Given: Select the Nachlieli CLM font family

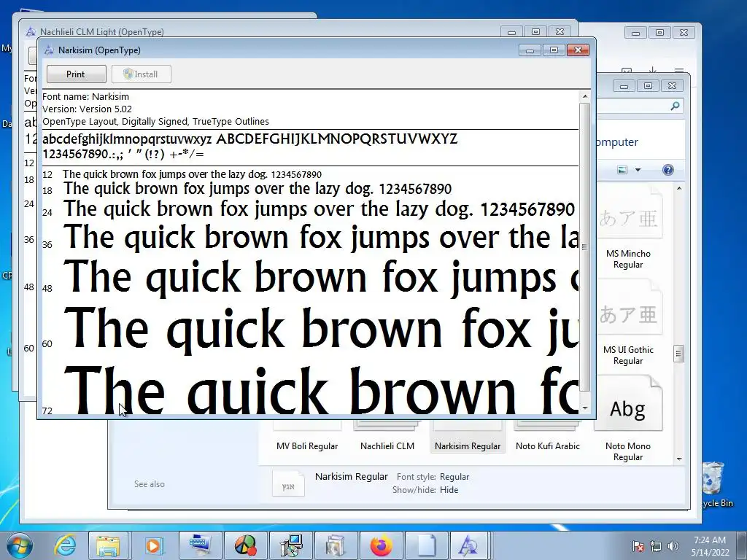Looking at the screenshot, I should 387,446.
